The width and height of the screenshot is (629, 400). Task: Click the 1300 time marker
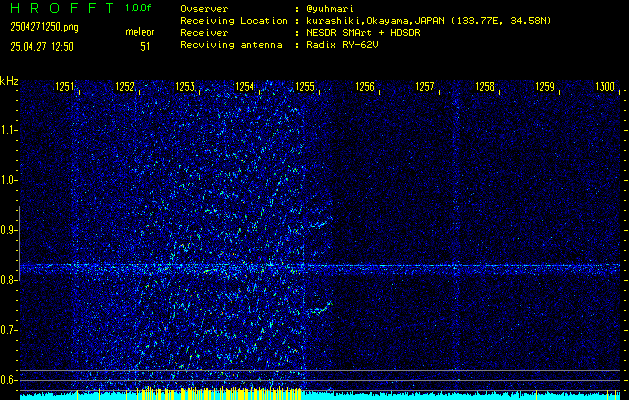605,87
